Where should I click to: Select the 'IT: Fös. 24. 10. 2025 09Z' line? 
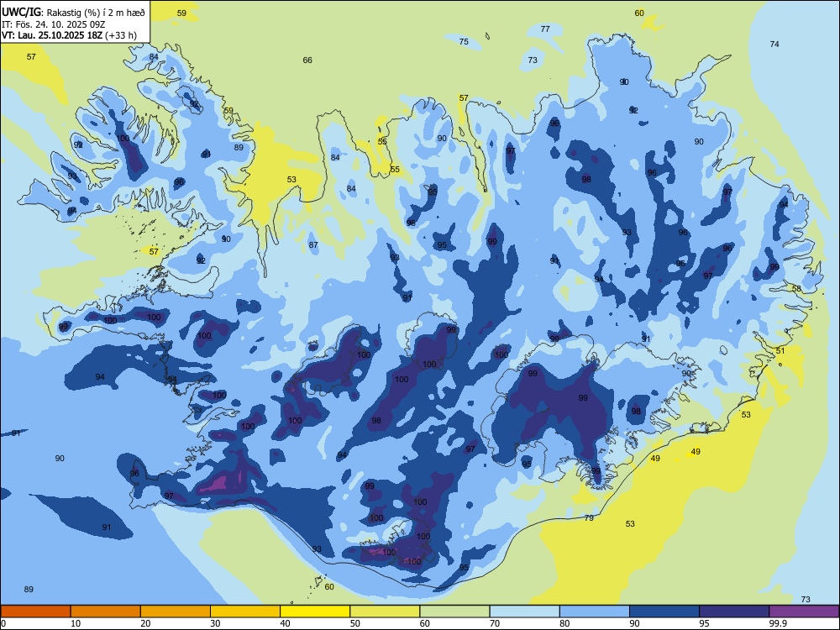tap(54, 24)
